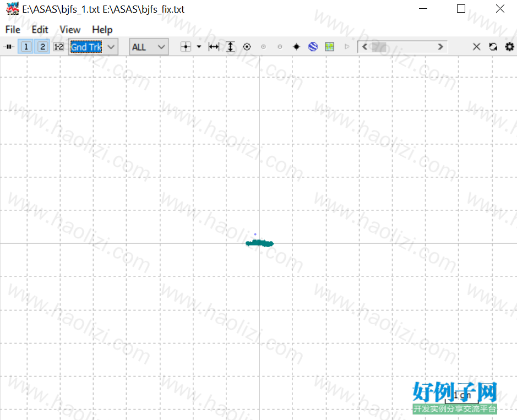Click the time scrollbar right arrow
Screen dimensions: 517x420
tap(440, 47)
